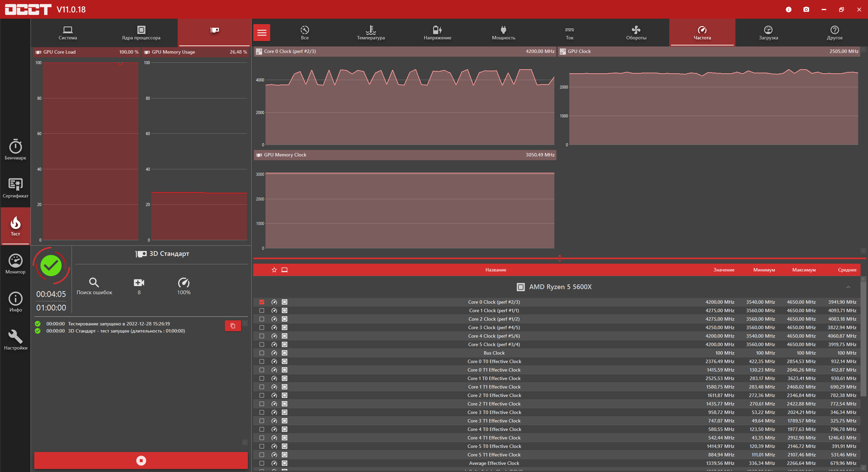The width and height of the screenshot is (868, 472).
Task: Sort table by Максимум column header
Action: (804, 270)
